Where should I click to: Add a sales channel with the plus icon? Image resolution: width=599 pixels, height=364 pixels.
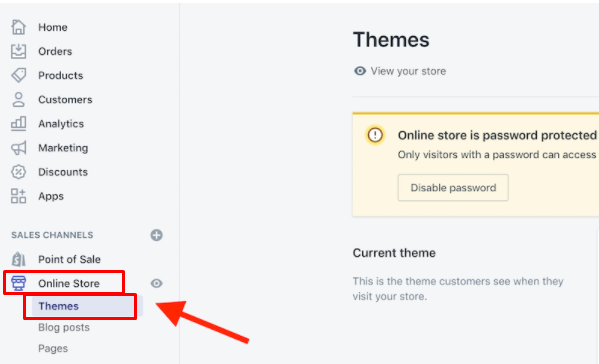pos(156,235)
